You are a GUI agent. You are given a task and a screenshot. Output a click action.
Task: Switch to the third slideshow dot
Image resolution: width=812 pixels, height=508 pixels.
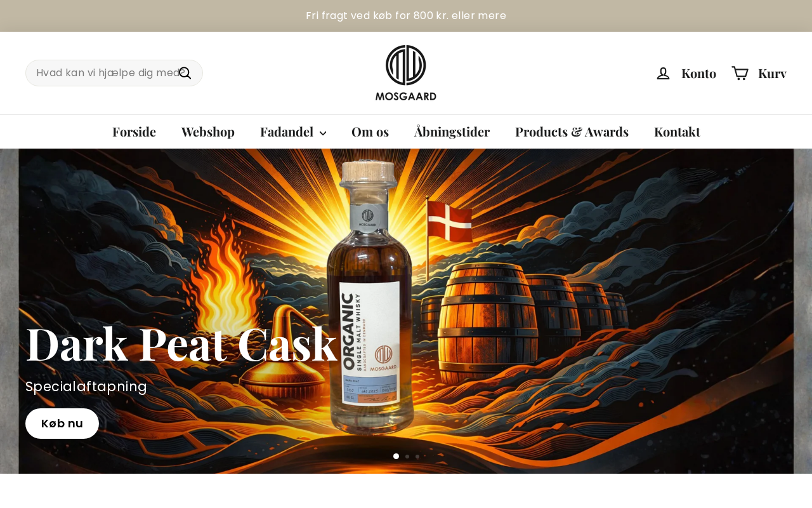pos(417,456)
